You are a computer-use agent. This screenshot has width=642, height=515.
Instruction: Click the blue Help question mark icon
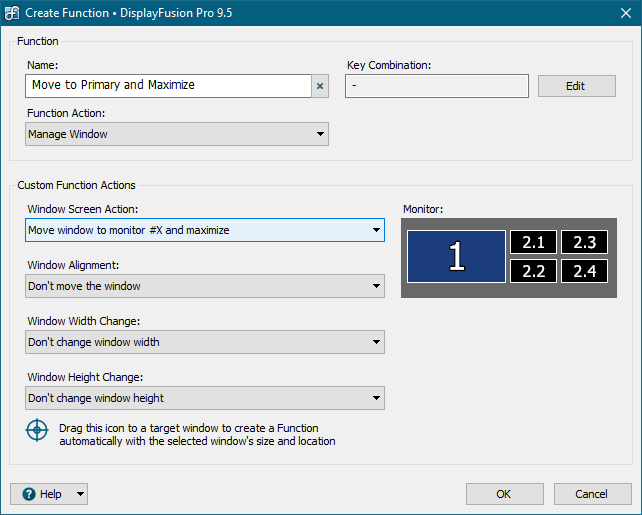click(x=29, y=494)
